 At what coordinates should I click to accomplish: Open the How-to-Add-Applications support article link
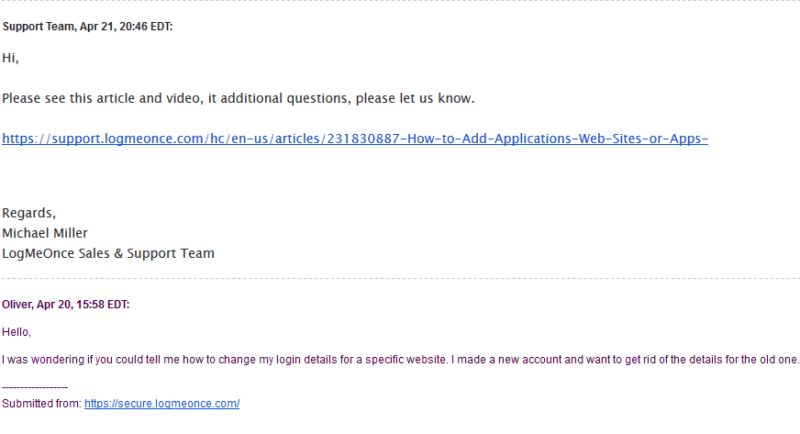[355, 139]
